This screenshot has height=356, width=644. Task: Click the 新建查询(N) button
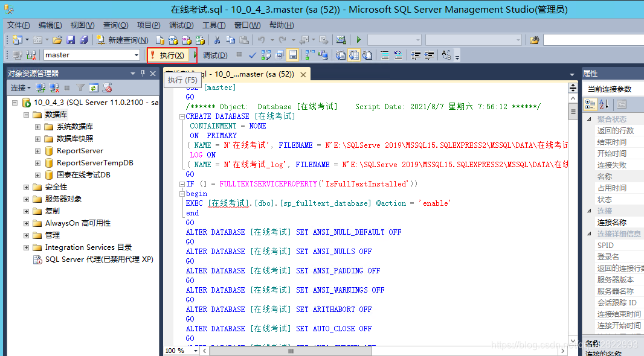tap(123, 40)
